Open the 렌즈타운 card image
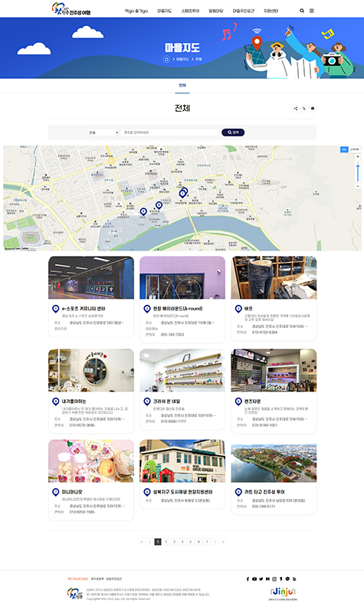The image size is (364, 613). tap(274, 370)
